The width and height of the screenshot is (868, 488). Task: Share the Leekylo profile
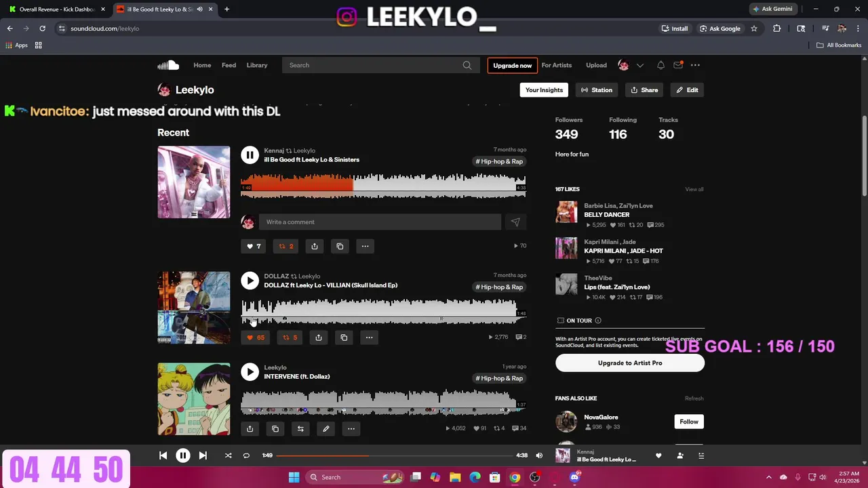click(x=644, y=89)
